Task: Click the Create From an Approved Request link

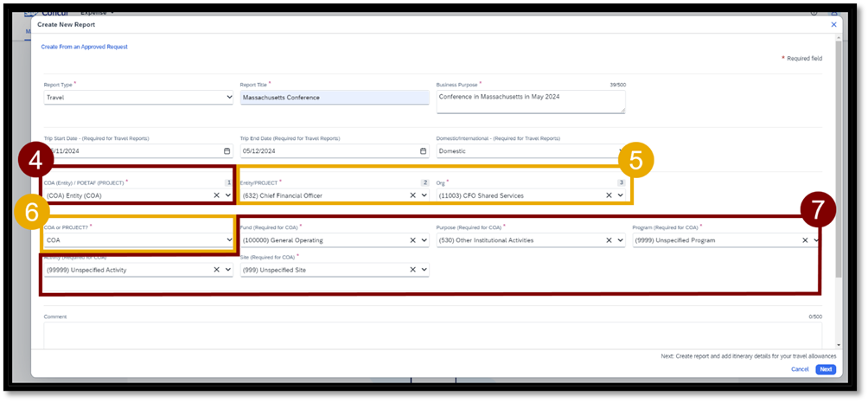Action: tap(85, 47)
